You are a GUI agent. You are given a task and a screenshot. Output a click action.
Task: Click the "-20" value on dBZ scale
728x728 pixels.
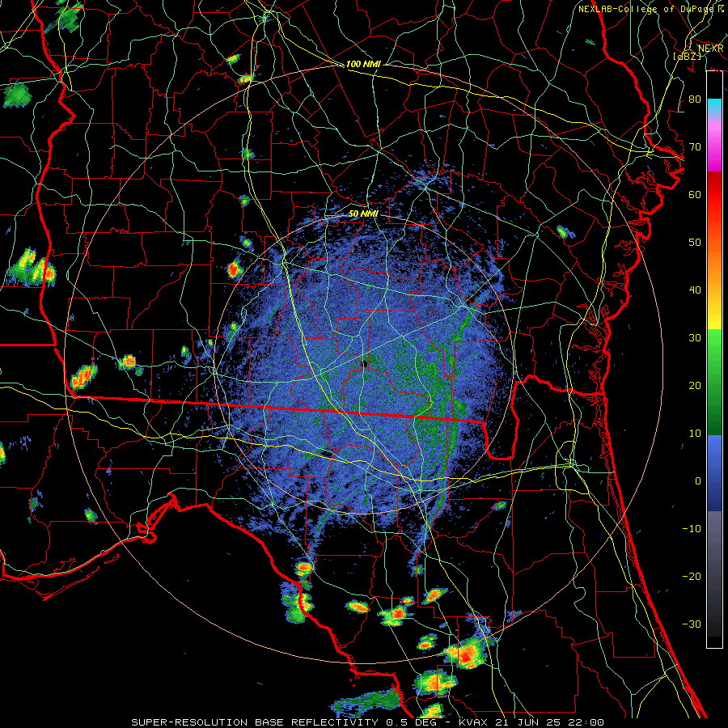692,577
